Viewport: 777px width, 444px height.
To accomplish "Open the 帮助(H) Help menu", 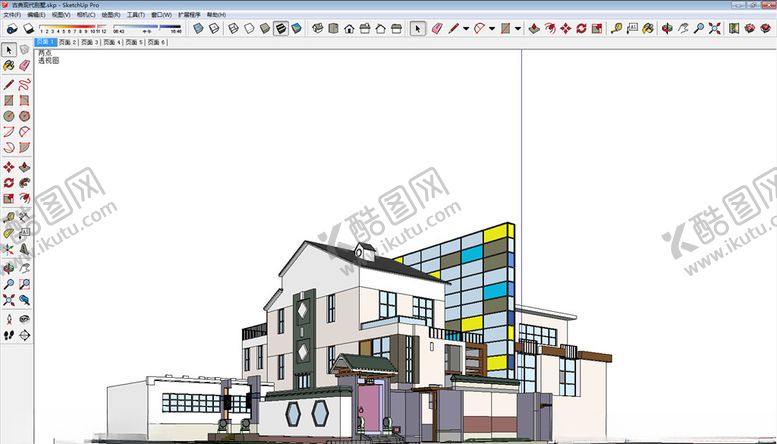I will pyautogui.click(x=216, y=16).
